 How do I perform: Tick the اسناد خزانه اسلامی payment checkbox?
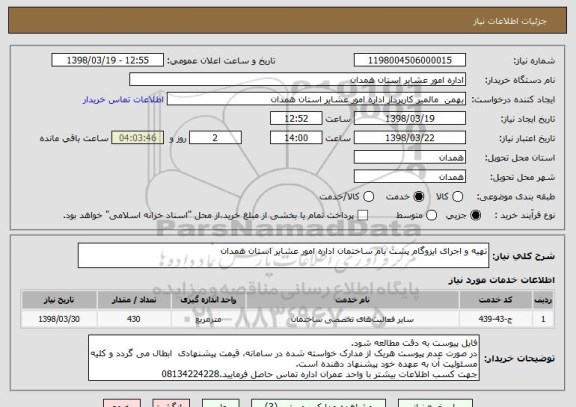point(363,215)
